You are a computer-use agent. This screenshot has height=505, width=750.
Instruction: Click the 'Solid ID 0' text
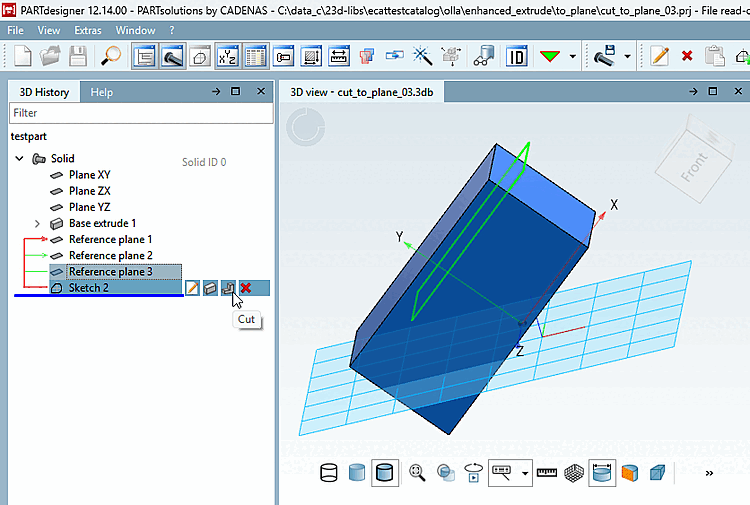(204, 163)
